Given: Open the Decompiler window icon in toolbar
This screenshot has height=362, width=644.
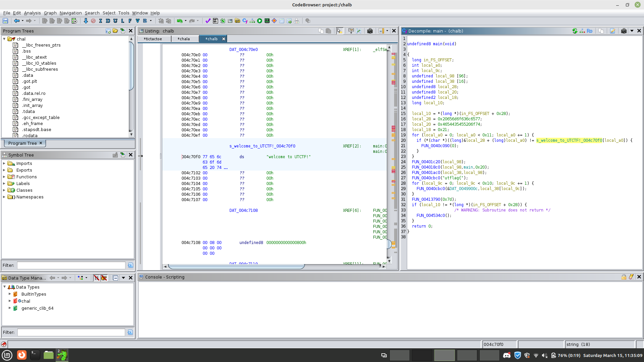Looking at the screenshot, I should 245,21.
